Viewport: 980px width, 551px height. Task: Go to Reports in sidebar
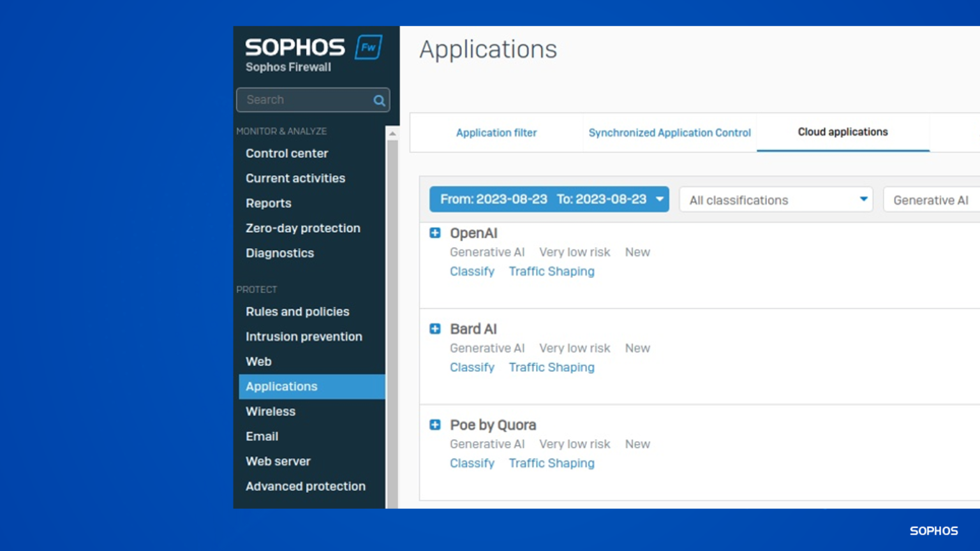pos(269,203)
